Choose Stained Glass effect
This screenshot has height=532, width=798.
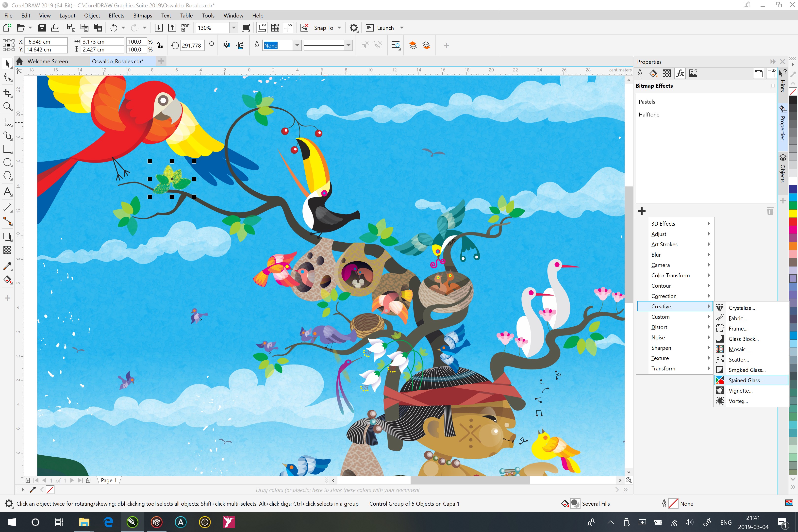[746, 380]
